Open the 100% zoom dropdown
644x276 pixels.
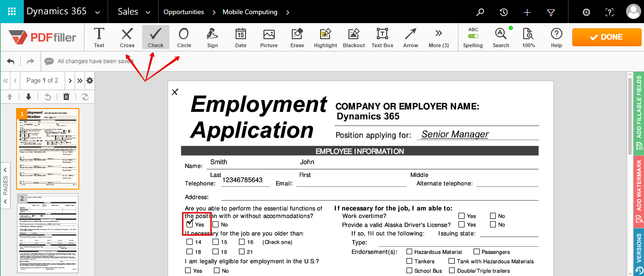point(528,37)
